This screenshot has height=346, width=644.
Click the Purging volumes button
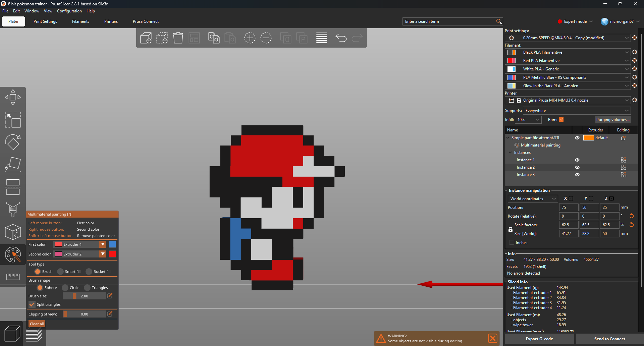click(613, 119)
